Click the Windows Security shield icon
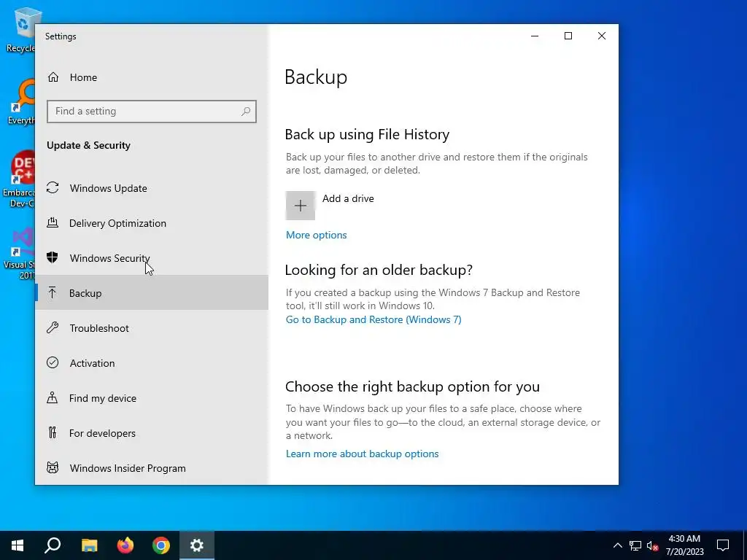The width and height of the screenshot is (747, 560). (53, 257)
